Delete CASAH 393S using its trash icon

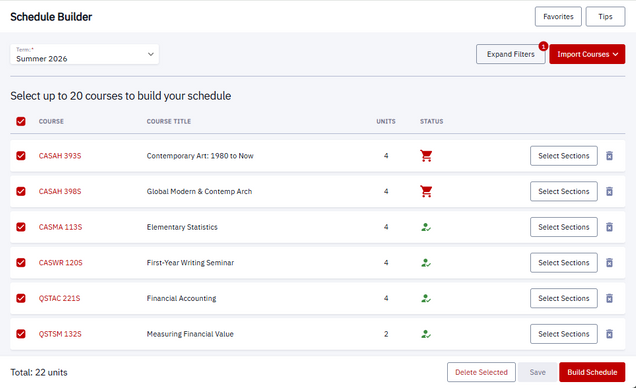[x=609, y=156]
